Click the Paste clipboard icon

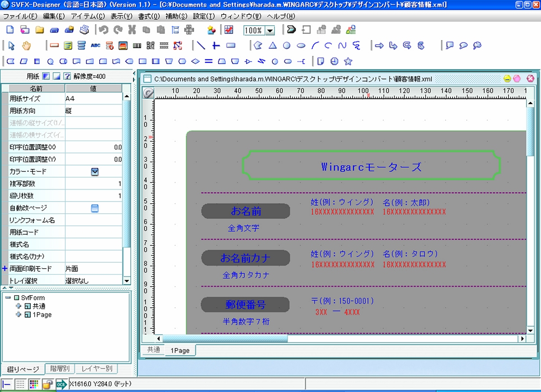[161, 30]
